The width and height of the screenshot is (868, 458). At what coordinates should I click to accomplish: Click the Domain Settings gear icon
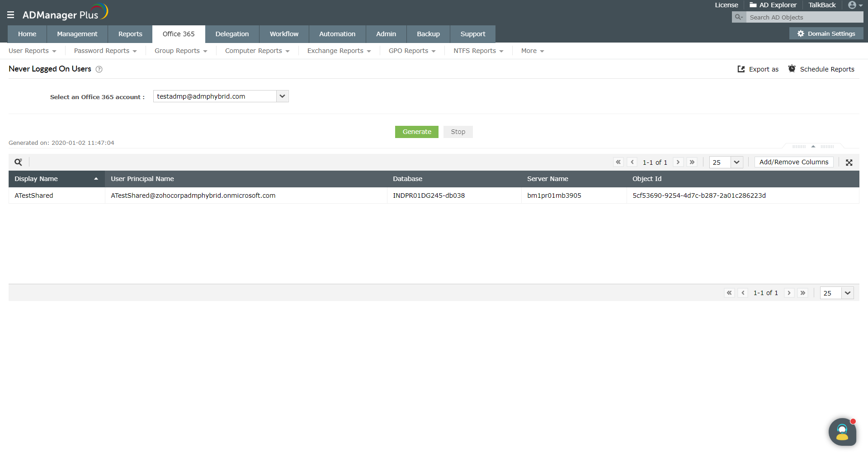pyautogui.click(x=801, y=33)
